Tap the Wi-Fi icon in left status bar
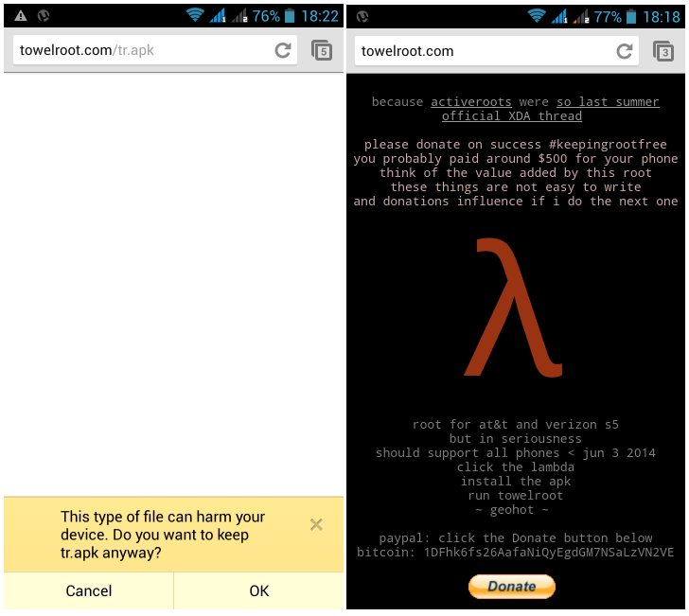This screenshot has width=689, height=616. coord(195,15)
